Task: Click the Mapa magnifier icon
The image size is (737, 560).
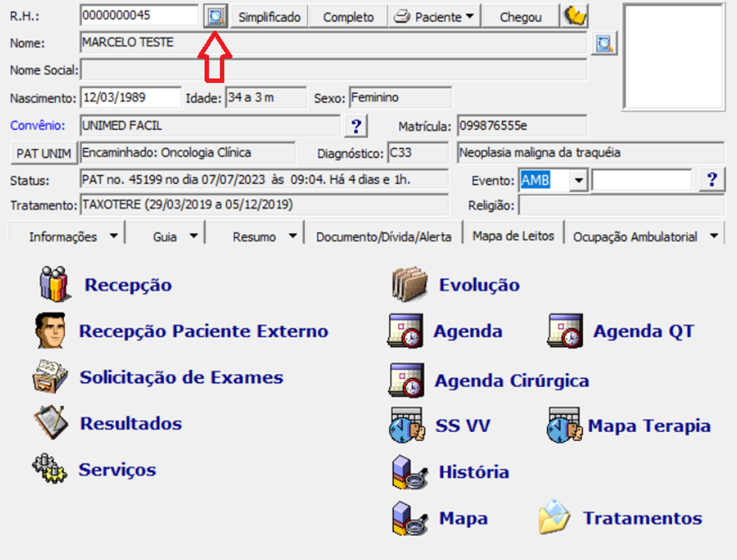Action: click(x=410, y=518)
